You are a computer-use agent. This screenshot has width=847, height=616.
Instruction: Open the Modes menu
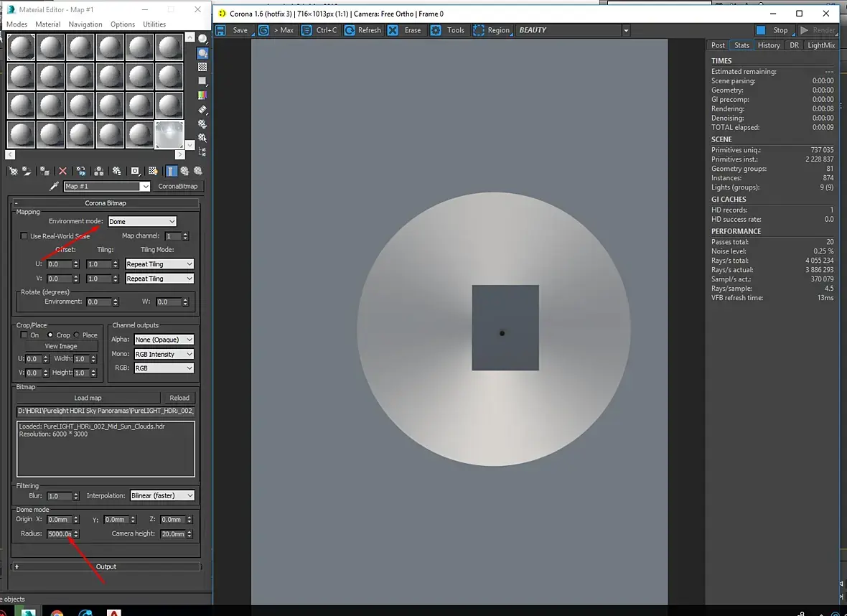[17, 24]
